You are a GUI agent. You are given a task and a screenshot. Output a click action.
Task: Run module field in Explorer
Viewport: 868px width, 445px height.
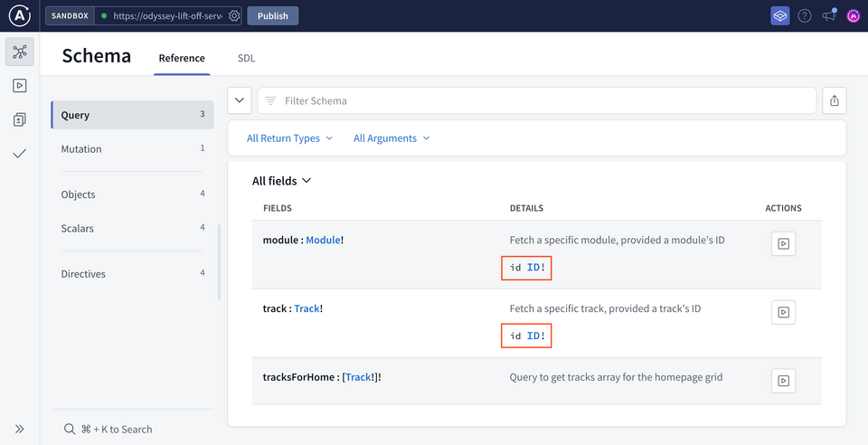[783, 243]
